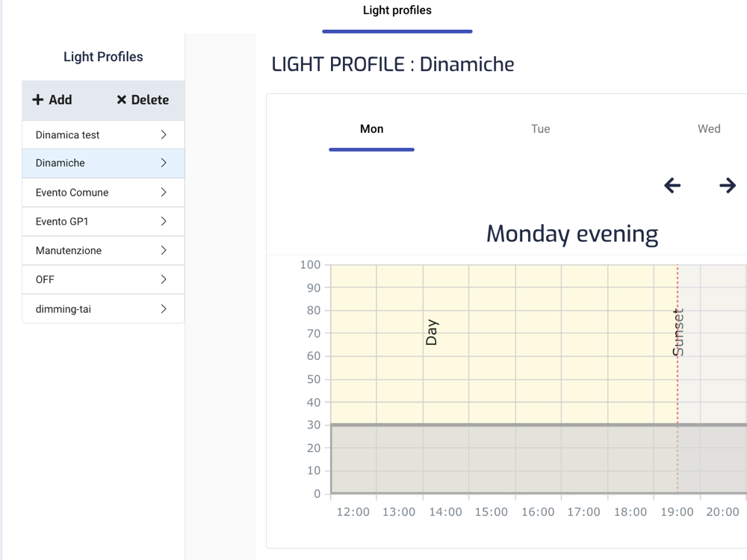Click the Sunset marker line on chart

click(x=678, y=379)
